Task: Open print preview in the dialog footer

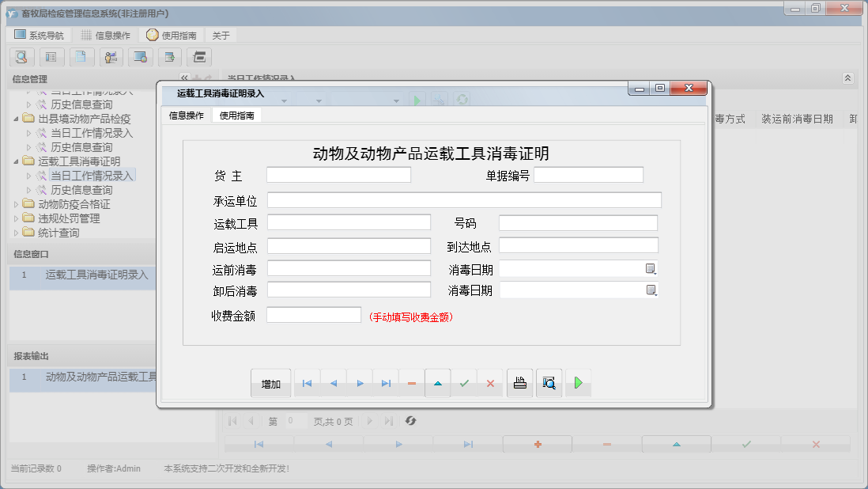Action: 549,382
